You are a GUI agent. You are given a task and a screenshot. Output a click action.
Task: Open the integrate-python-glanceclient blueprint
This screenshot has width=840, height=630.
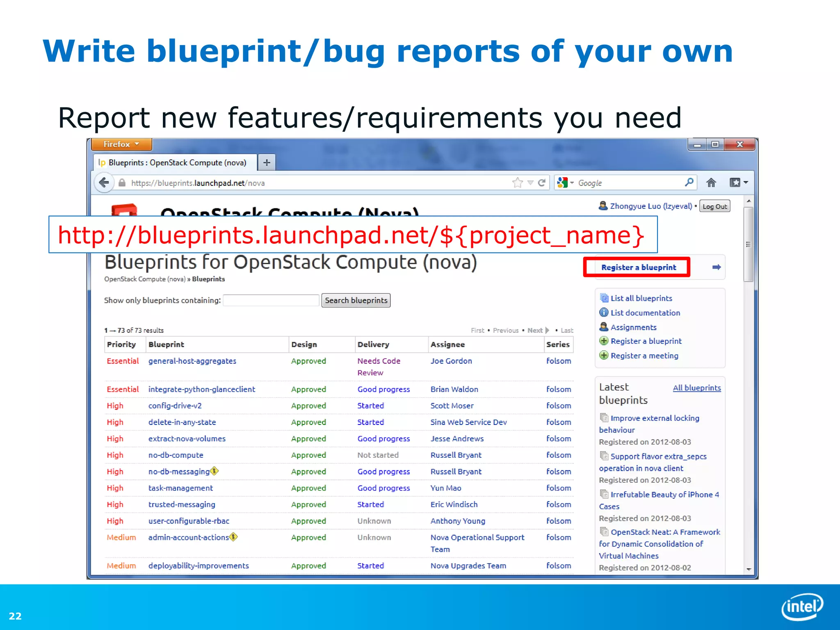tap(202, 389)
